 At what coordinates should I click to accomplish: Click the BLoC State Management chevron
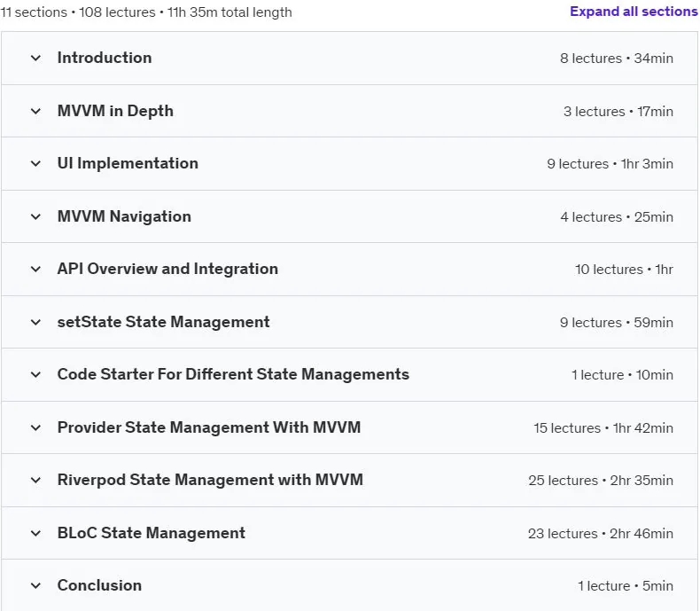click(x=35, y=533)
